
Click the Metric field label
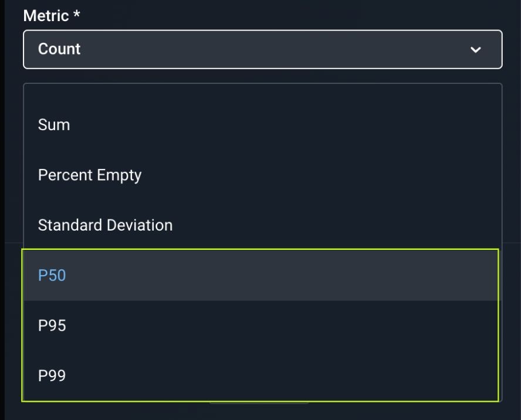pos(51,16)
